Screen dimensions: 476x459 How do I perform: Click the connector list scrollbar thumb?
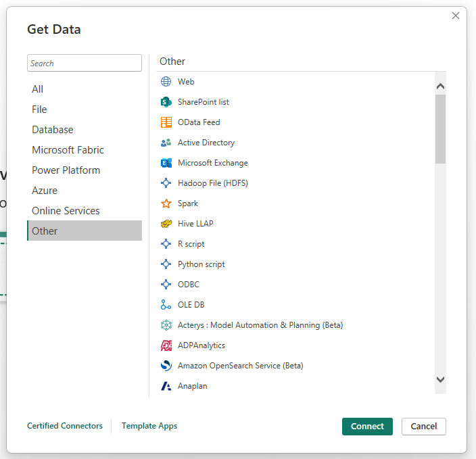pos(440,129)
